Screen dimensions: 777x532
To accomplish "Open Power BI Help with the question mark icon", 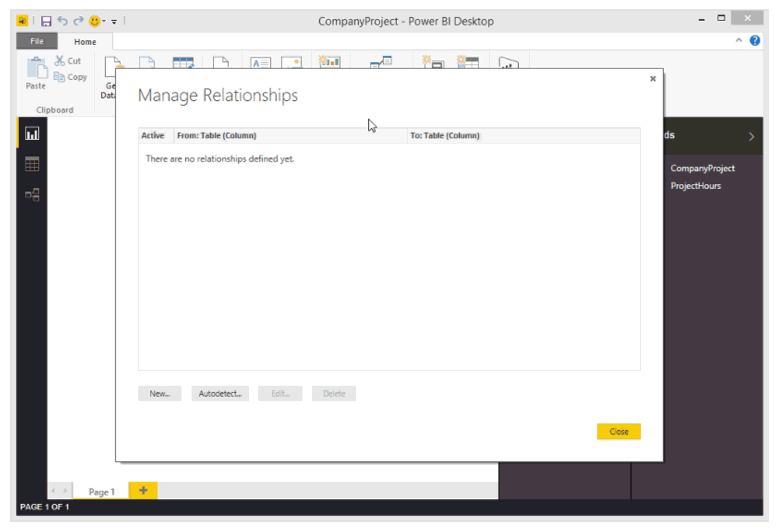I will tap(755, 41).
